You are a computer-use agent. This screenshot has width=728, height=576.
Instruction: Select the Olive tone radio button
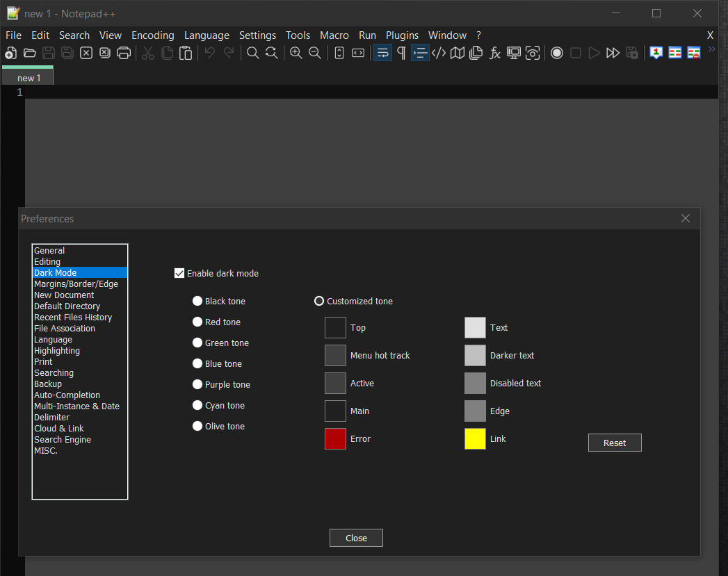tap(197, 427)
